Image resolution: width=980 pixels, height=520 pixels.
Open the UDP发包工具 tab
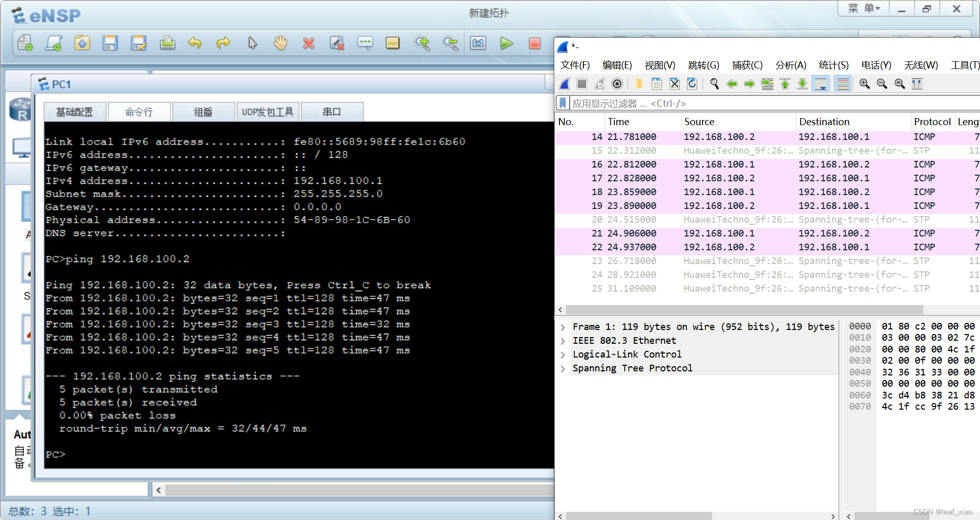point(267,112)
